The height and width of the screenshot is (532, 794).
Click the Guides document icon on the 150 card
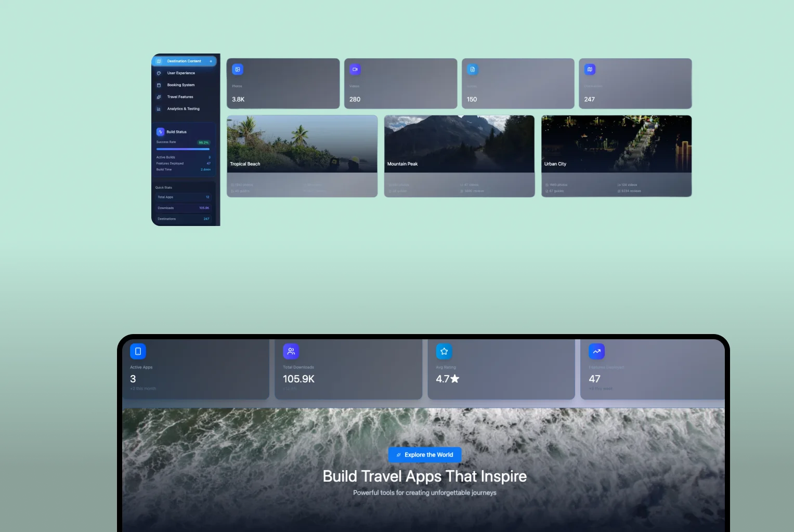472,69
